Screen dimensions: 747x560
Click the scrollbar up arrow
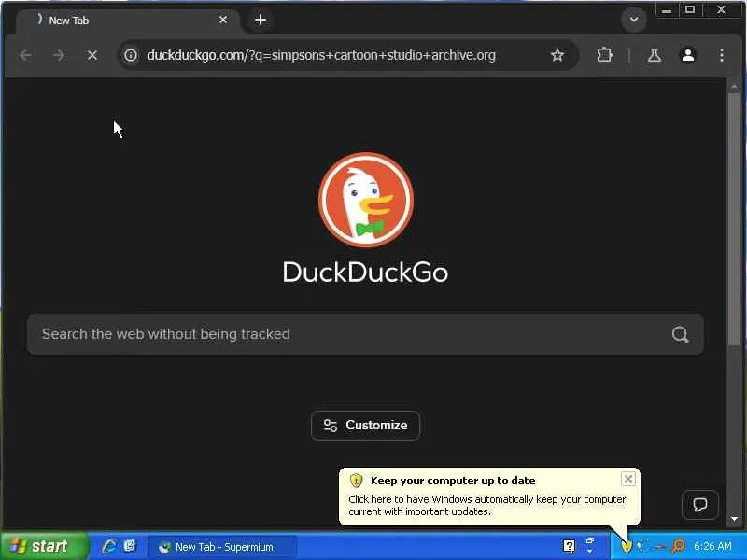[x=734, y=87]
